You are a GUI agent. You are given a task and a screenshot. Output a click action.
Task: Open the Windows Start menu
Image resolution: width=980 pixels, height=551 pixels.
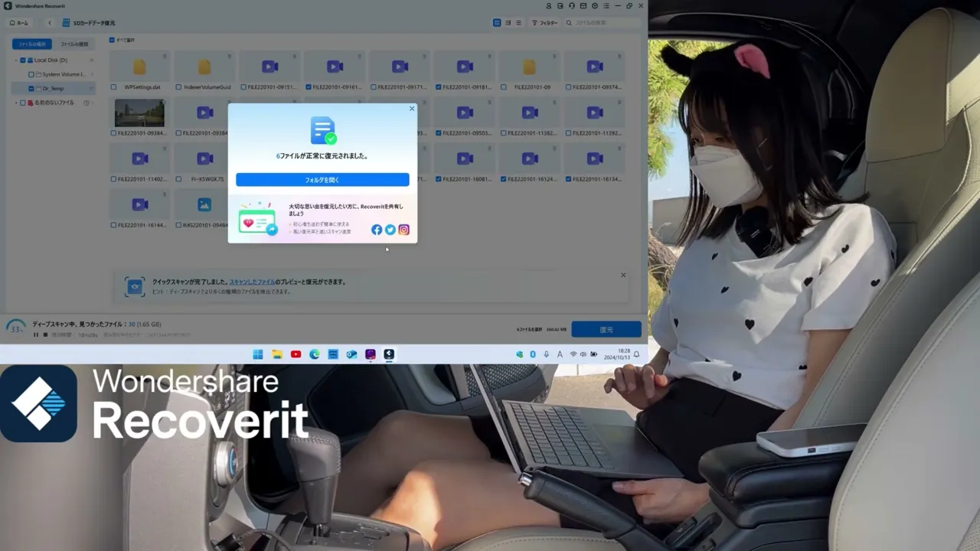point(258,354)
